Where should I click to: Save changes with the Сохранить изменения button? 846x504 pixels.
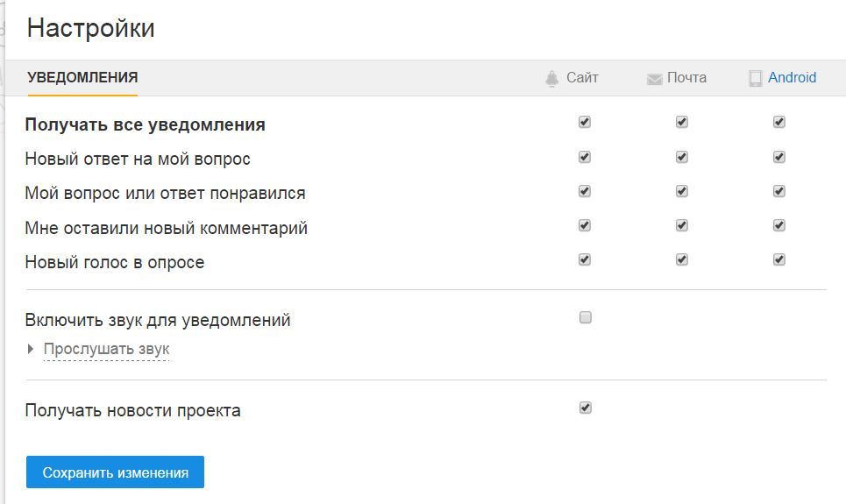point(115,472)
